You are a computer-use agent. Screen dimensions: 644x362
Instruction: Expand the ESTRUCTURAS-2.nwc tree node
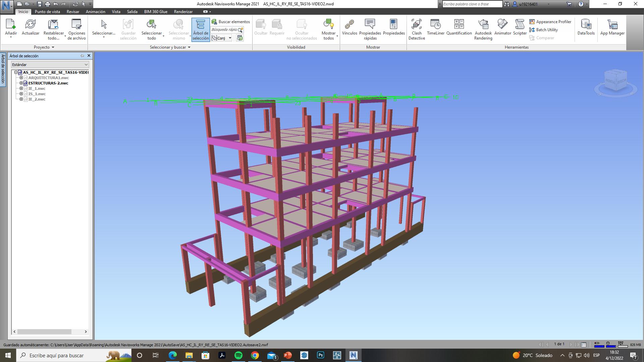pos(21,83)
